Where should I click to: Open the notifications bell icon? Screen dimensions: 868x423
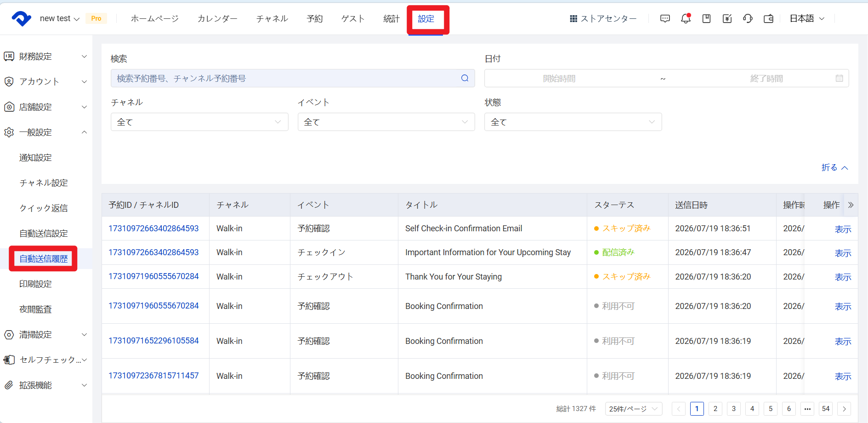pos(686,19)
